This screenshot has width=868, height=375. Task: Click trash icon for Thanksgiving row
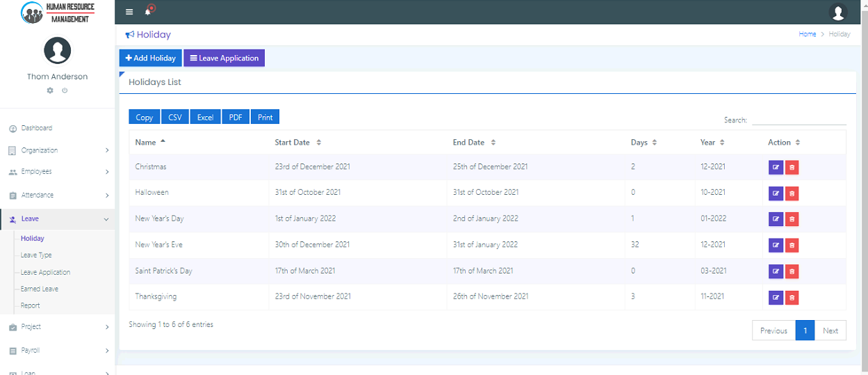click(x=792, y=297)
